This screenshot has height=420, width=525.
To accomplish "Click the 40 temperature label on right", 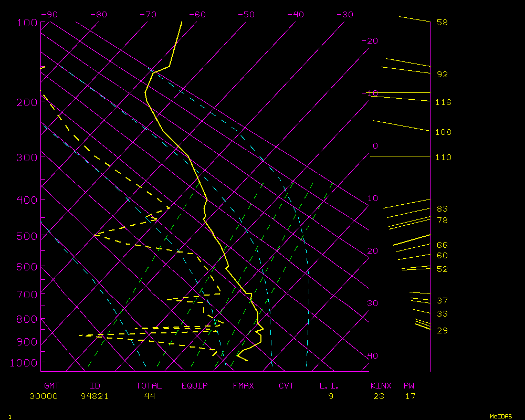I will coord(372,356).
